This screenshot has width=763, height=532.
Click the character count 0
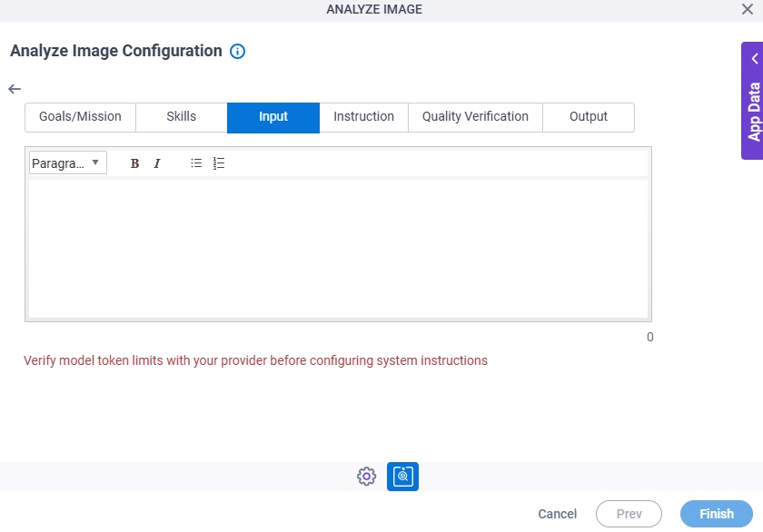click(x=649, y=337)
